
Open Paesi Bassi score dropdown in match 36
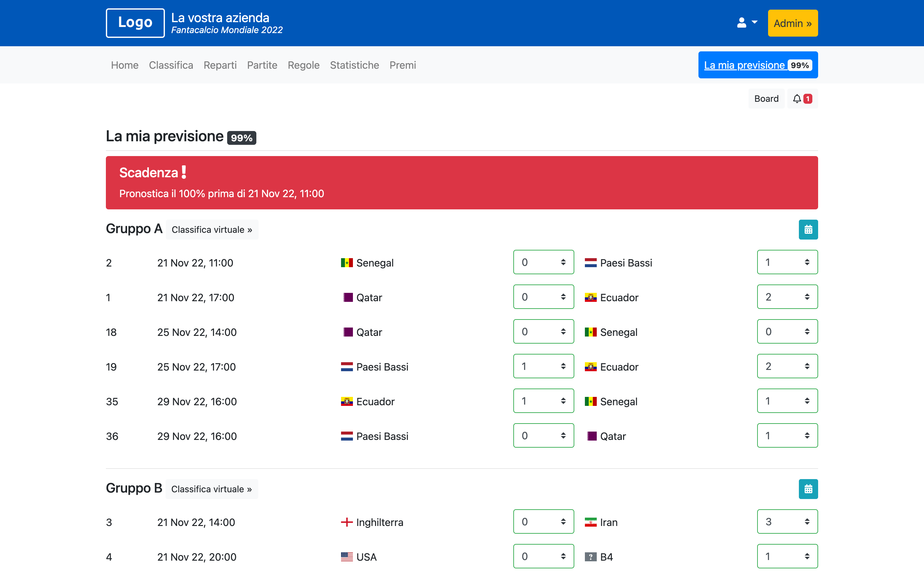click(544, 435)
